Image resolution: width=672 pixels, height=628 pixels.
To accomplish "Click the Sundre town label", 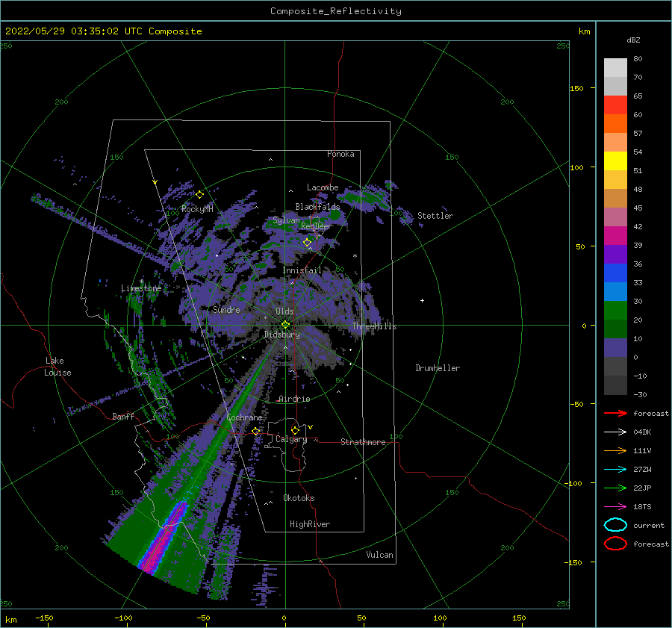I will [x=226, y=309].
